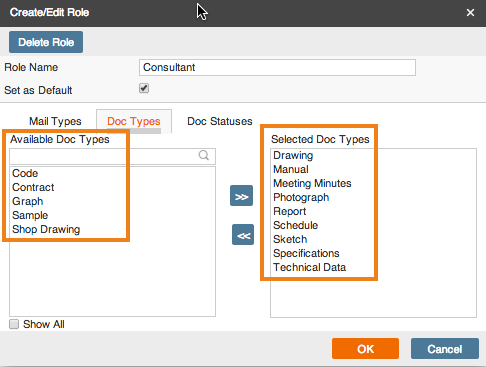Screen dimensions: 486x367
Task: Select Photograph in selected doc types
Action: coord(301,197)
